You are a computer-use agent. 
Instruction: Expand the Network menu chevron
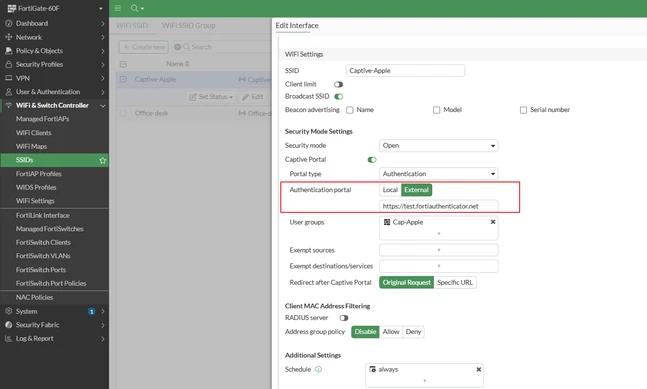point(103,37)
